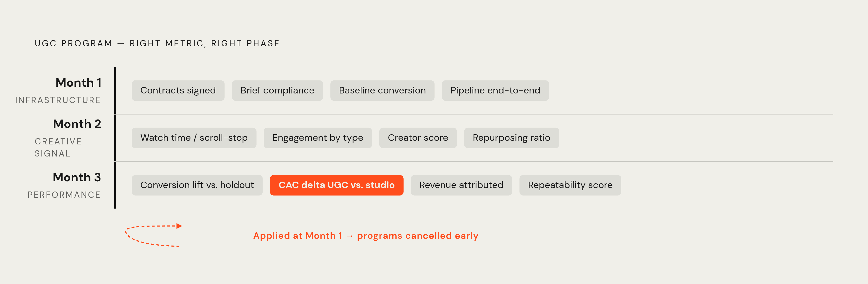Click the INFRASTRUCTURE phase label

pyautogui.click(x=58, y=100)
